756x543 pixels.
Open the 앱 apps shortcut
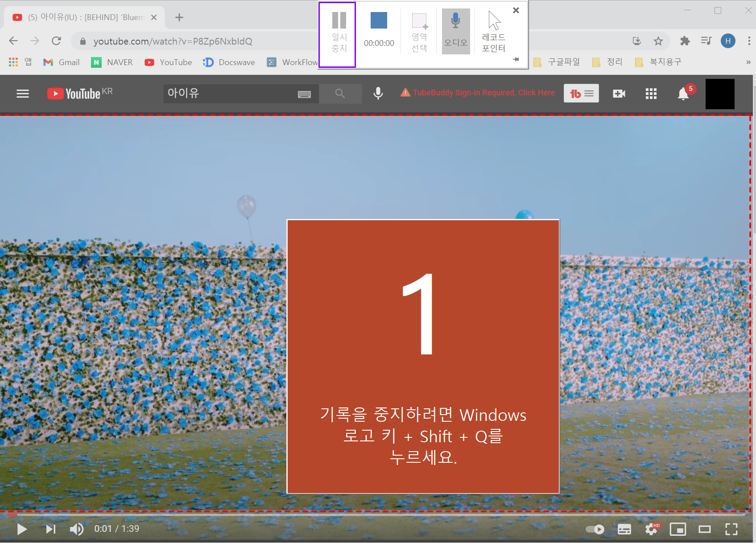pos(20,62)
